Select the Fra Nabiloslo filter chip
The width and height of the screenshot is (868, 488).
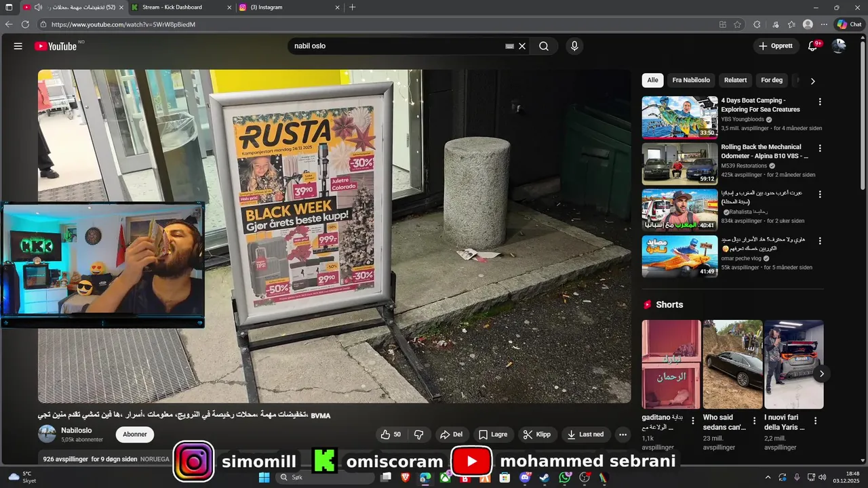(691, 80)
